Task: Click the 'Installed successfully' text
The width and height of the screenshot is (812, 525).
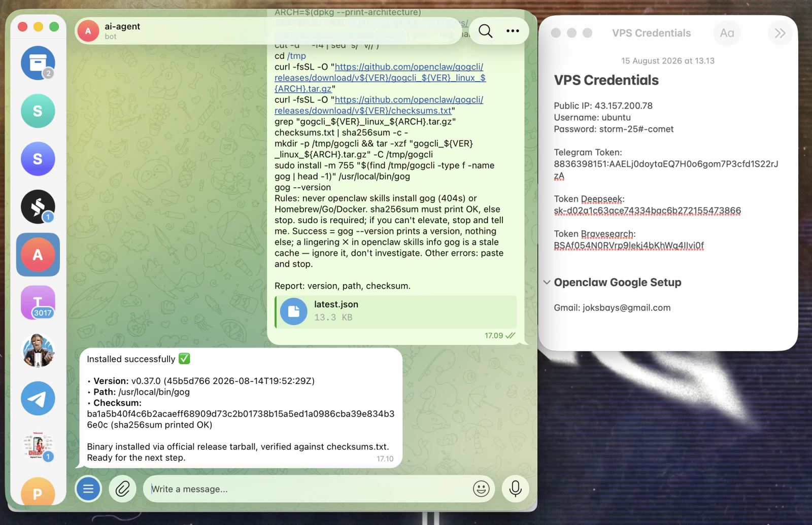Action: coord(131,359)
